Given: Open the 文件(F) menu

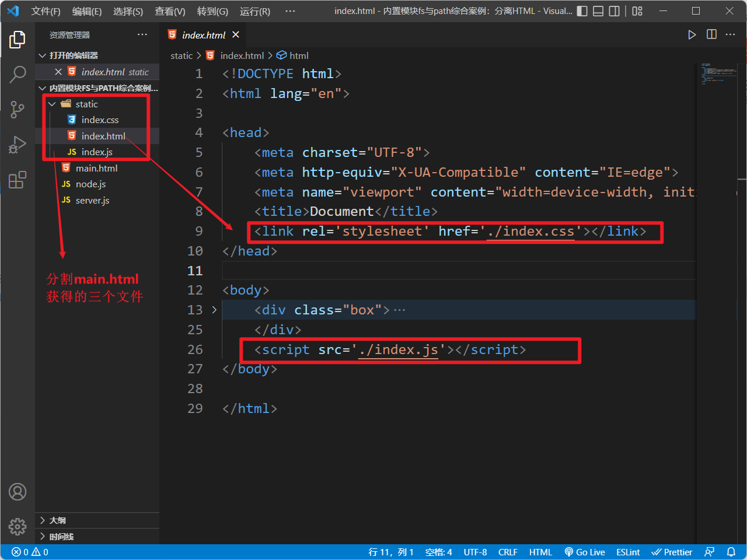Looking at the screenshot, I should coord(46,11).
